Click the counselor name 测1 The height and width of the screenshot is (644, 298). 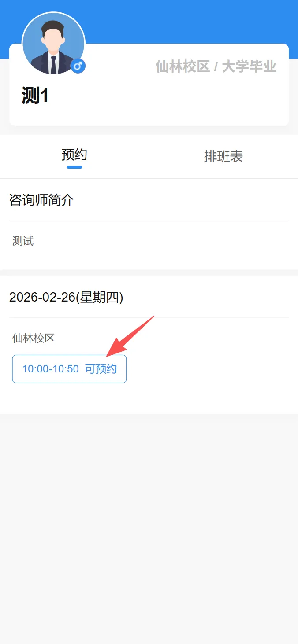click(x=35, y=96)
